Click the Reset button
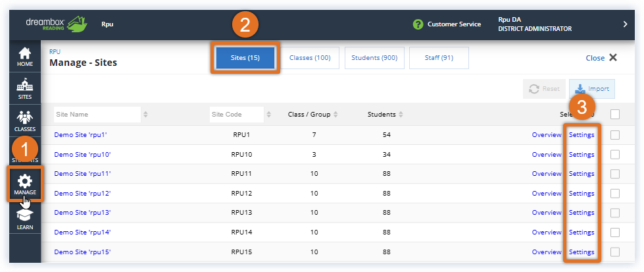Viewport: 644px width, 272px height. pos(544,89)
